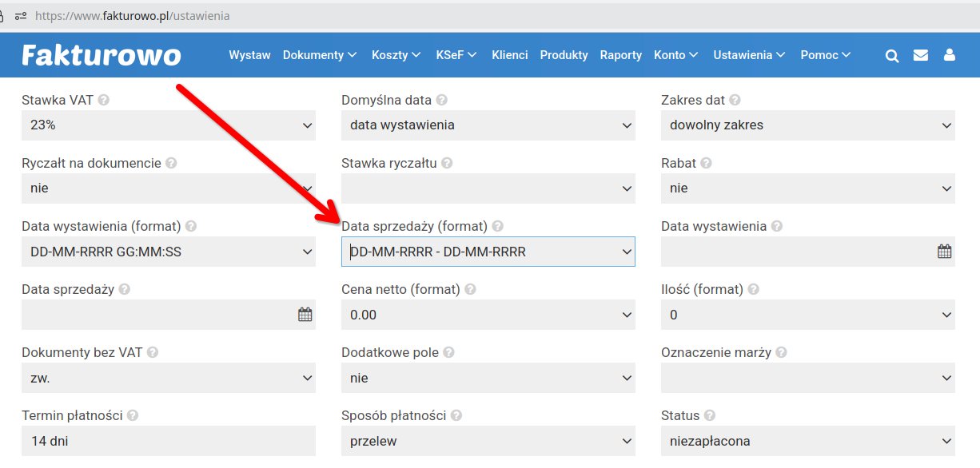Go to the Klienci page
The image size is (980, 468).
510,55
